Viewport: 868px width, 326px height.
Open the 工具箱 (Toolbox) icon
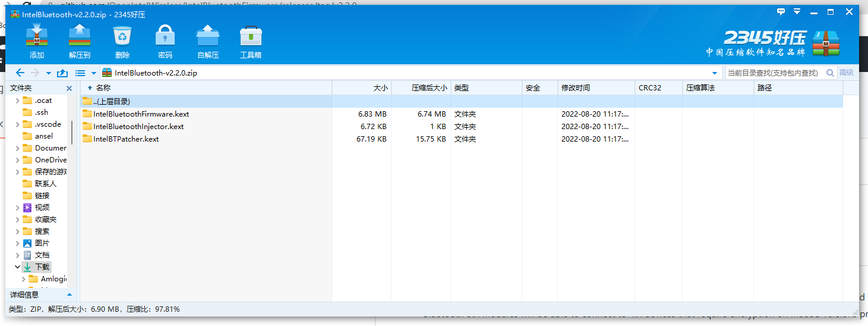coord(251,36)
